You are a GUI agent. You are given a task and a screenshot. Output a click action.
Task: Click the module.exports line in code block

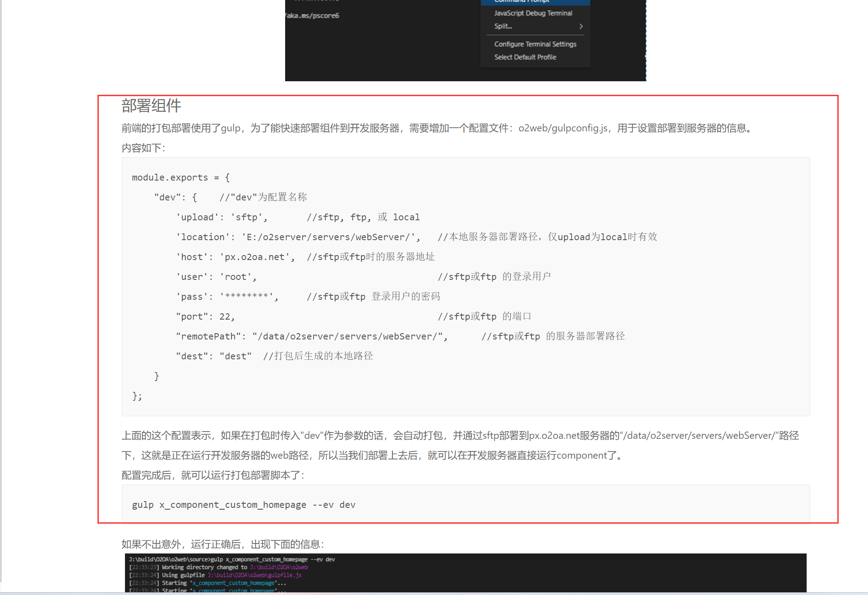coord(180,178)
